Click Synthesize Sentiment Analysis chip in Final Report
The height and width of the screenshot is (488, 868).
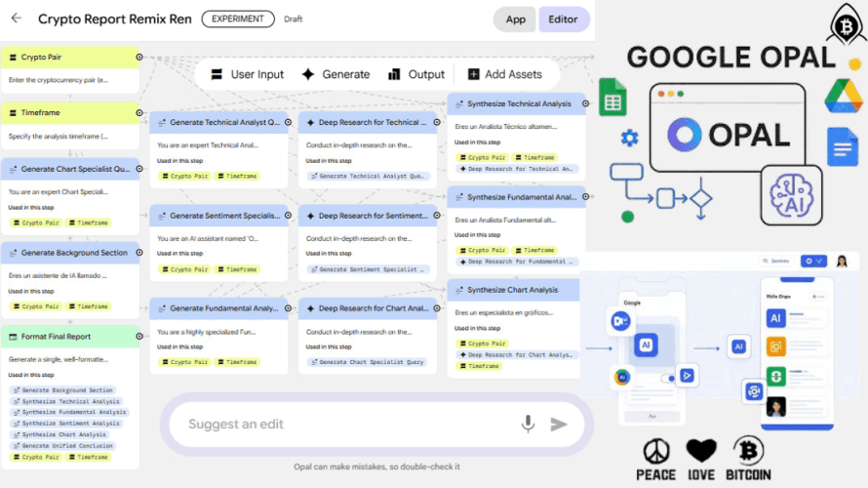(66, 424)
